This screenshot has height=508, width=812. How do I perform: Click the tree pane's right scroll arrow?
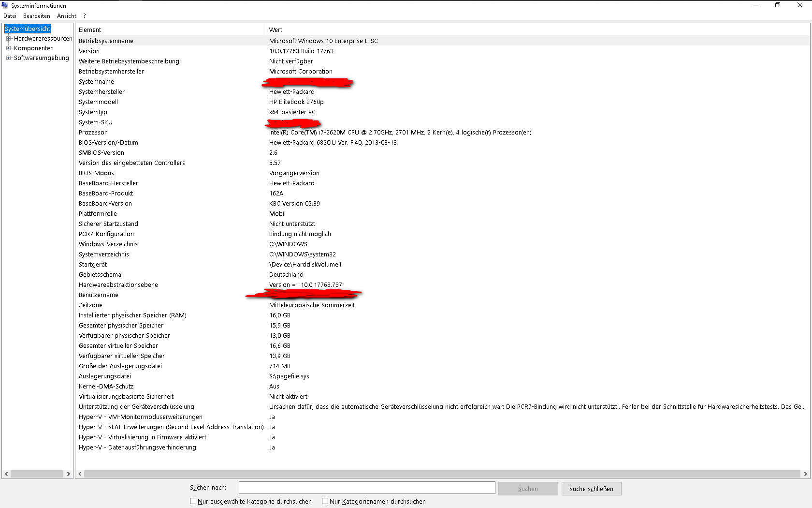tap(68, 474)
